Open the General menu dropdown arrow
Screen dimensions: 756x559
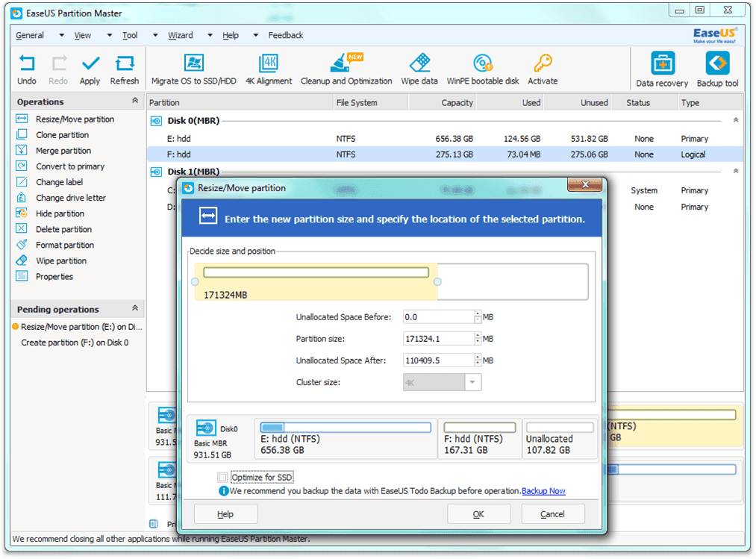61,35
